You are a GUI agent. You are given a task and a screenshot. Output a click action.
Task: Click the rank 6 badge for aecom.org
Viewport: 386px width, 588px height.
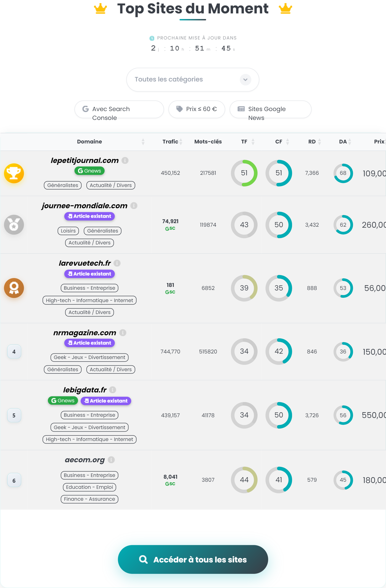[14, 480]
